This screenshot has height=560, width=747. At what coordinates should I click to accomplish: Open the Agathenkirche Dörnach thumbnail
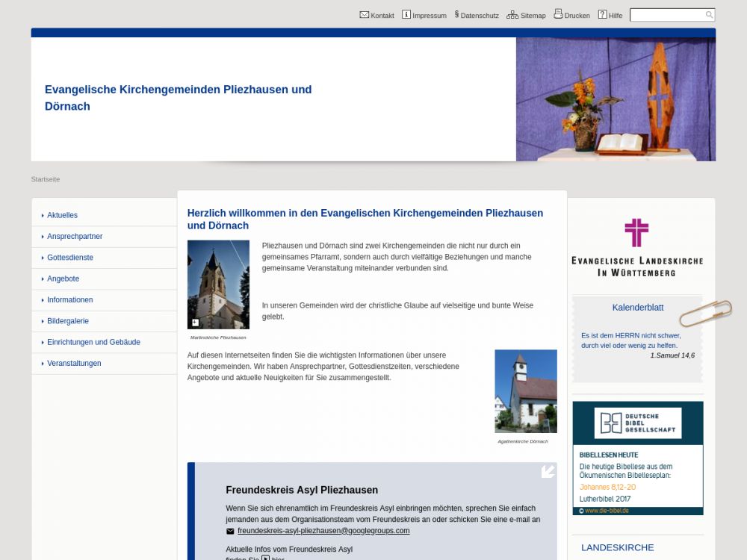point(525,391)
